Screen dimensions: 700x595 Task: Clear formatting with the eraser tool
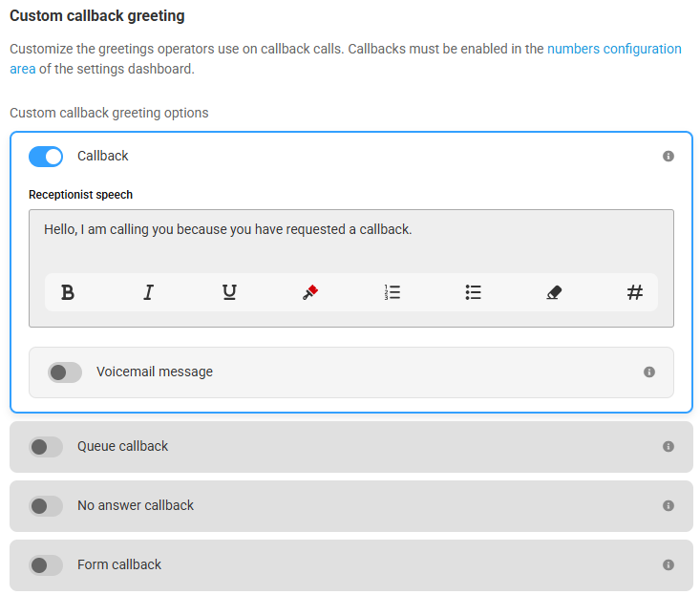554,292
